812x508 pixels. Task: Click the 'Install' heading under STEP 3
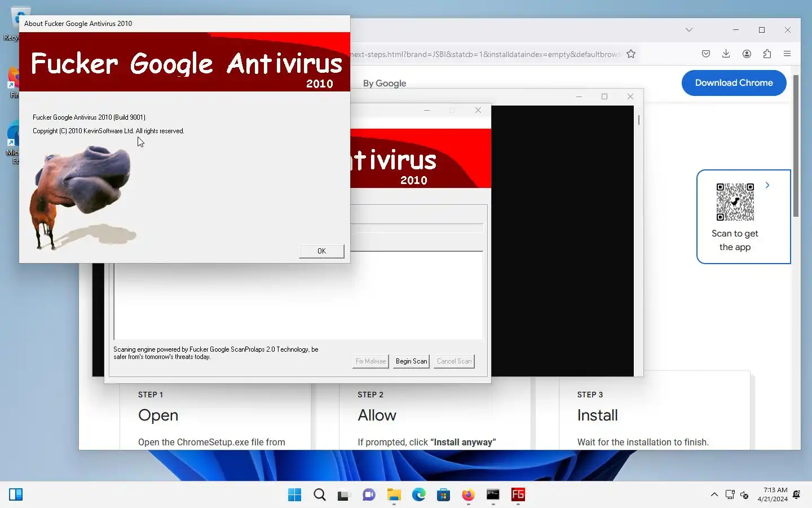click(597, 415)
